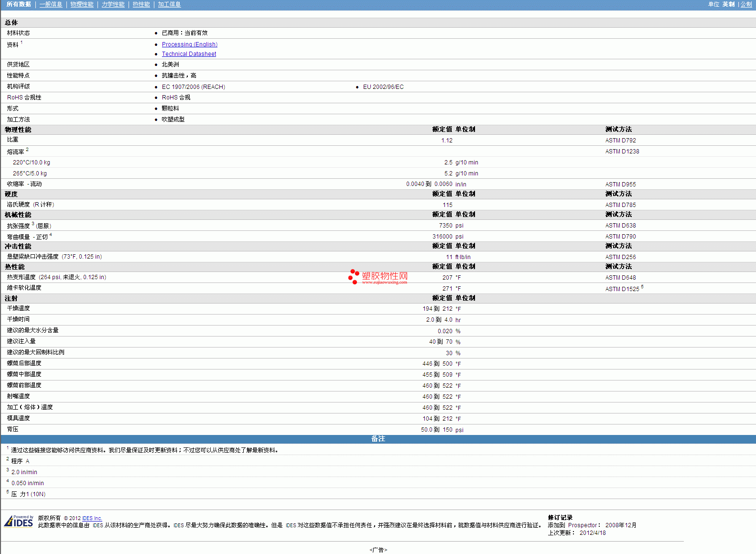Click footnote 2 next to 熔流率
This screenshot has width=756, height=554.
click(27, 150)
